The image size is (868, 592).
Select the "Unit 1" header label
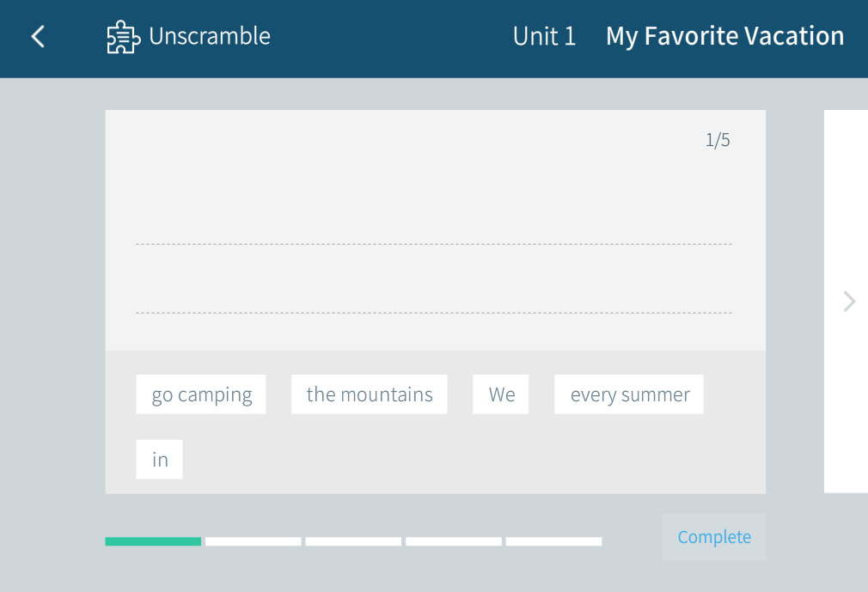(x=544, y=36)
